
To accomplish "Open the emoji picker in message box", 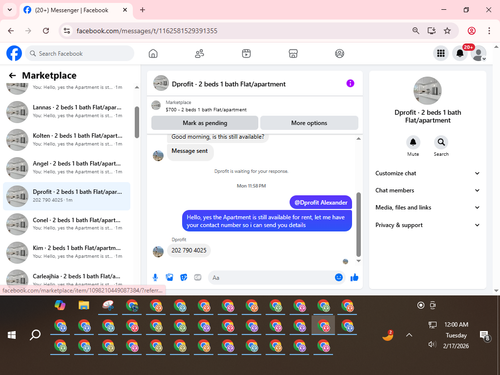I will click(339, 277).
